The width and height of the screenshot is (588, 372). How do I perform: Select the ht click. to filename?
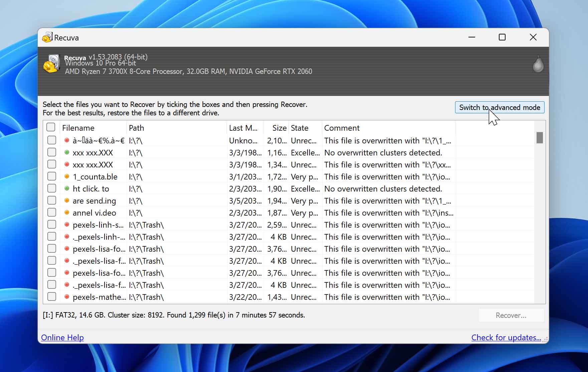click(91, 189)
